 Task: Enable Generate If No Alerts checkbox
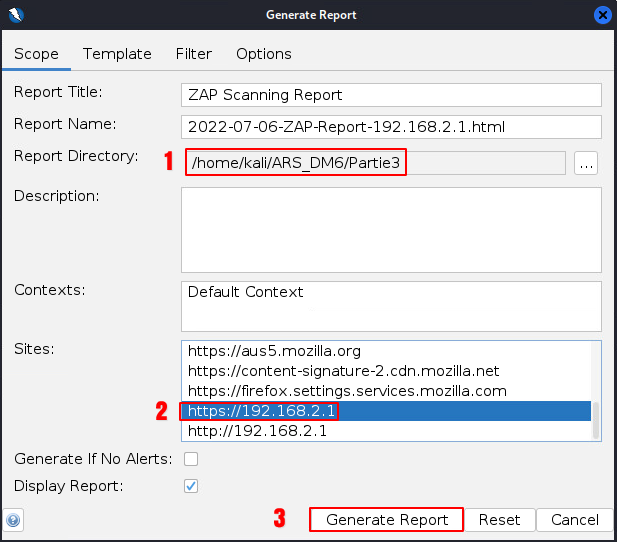coord(191,459)
